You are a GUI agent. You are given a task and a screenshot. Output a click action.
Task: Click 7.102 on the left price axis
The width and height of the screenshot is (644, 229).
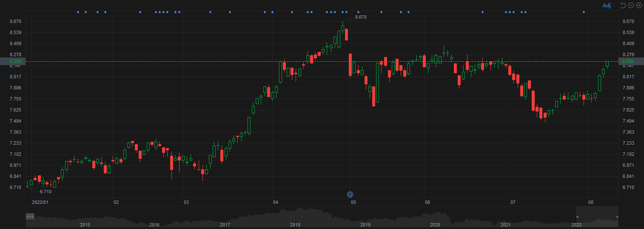(15, 154)
